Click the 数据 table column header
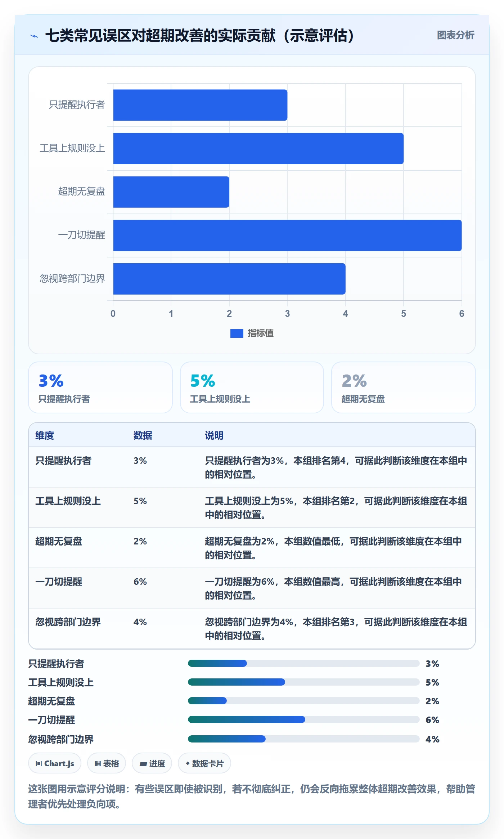Image resolution: width=504 pixels, height=839 pixels. pyautogui.click(x=143, y=435)
